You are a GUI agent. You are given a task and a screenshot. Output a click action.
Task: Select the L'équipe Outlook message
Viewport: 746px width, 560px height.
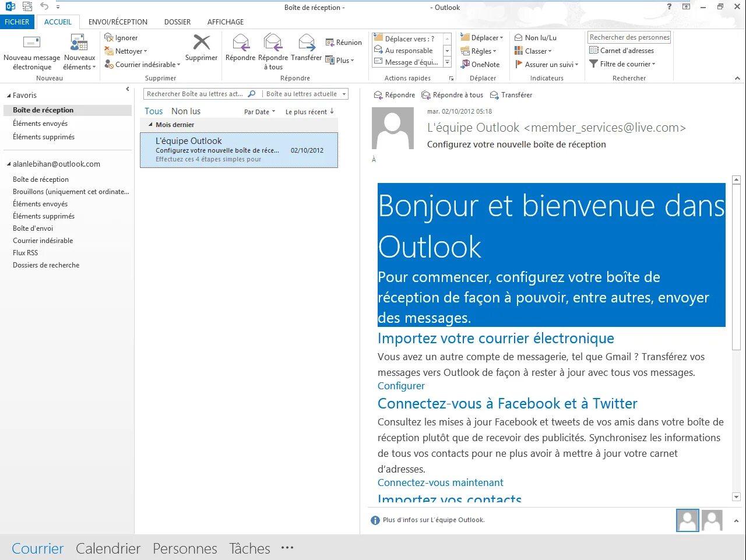pyautogui.click(x=239, y=150)
